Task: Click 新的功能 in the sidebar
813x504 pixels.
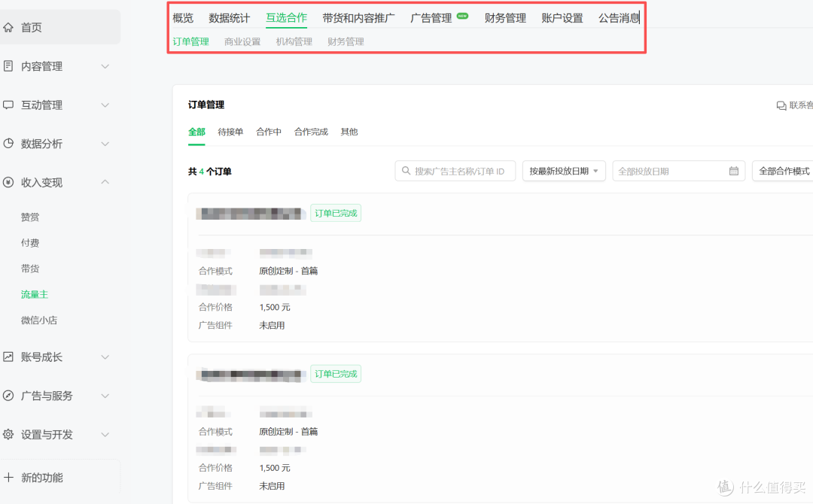Action: click(x=42, y=477)
